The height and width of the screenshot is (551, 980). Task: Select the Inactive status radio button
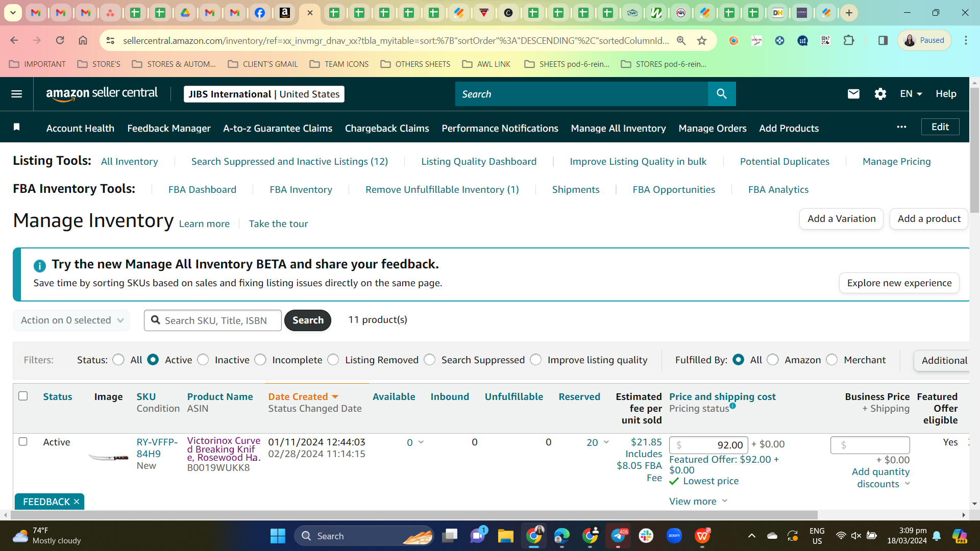click(x=203, y=360)
